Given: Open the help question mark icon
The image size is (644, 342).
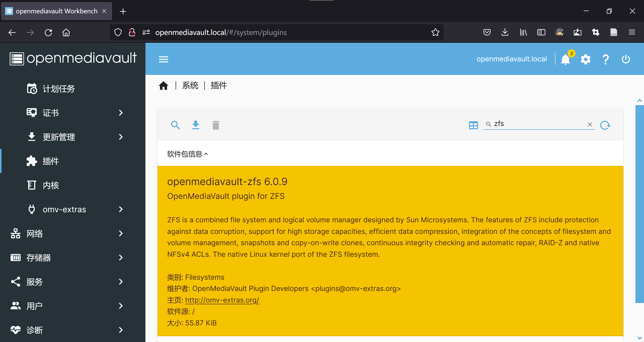Looking at the screenshot, I should point(606,60).
